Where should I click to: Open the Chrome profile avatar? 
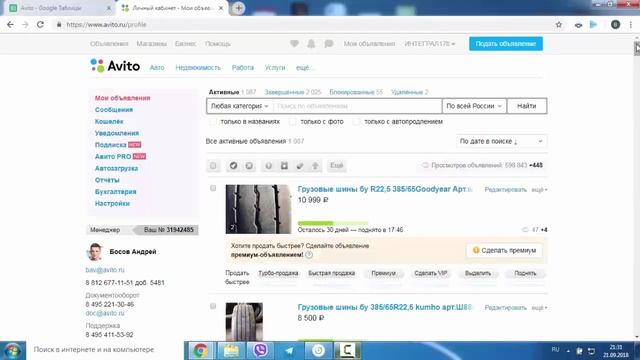point(616,25)
